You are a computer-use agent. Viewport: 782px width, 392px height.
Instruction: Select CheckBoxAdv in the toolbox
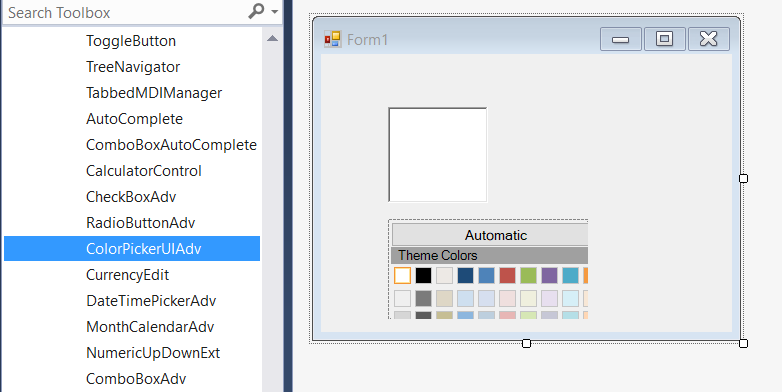[131, 196]
